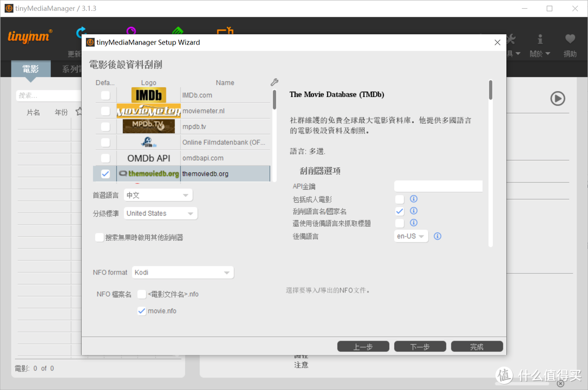Screen dimensions: 588x390
Task: Click the OMDb API logo in scraper list
Action: [x=149, y=159]
